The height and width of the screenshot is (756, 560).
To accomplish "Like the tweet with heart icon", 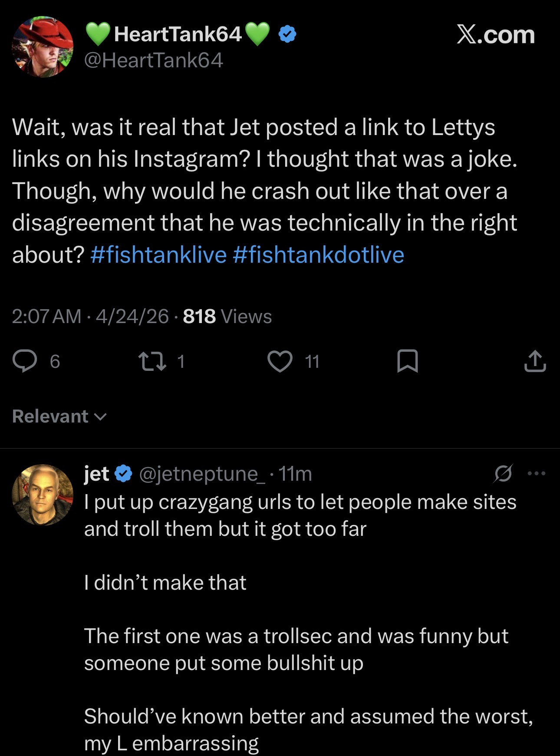I will pos(280,361).
